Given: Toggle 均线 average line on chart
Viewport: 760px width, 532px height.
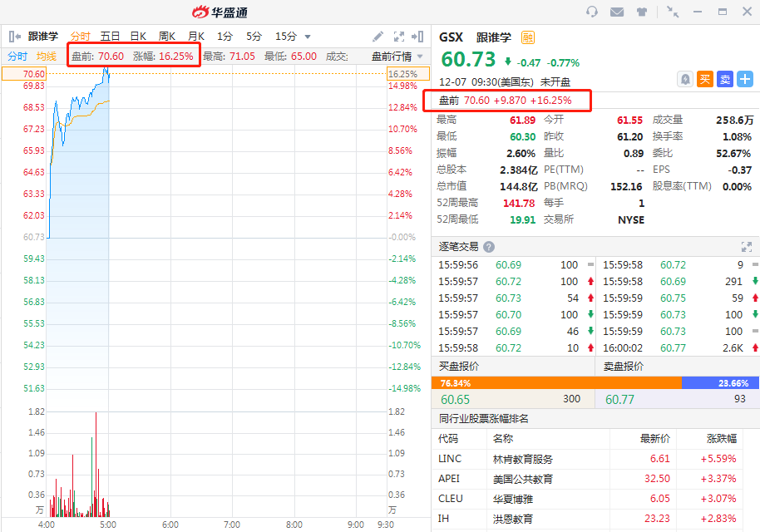Looking at the screenshot, I should (x=47, y=57).
